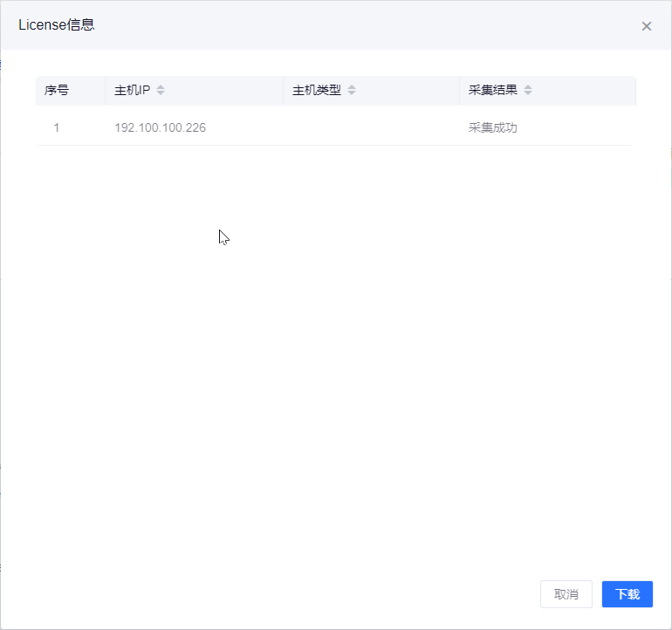Image resolution: width=672 pixels, height=630 pixels.
Task: Sort 主机IP descending using down caret
Action: tap(161, 93)
